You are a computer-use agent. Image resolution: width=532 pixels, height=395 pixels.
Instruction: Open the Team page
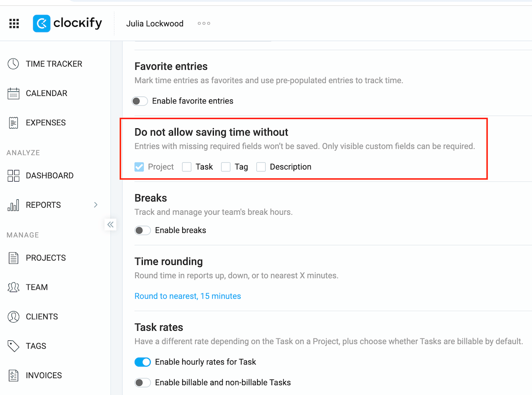pyautogui.click(x=37, y=287)
